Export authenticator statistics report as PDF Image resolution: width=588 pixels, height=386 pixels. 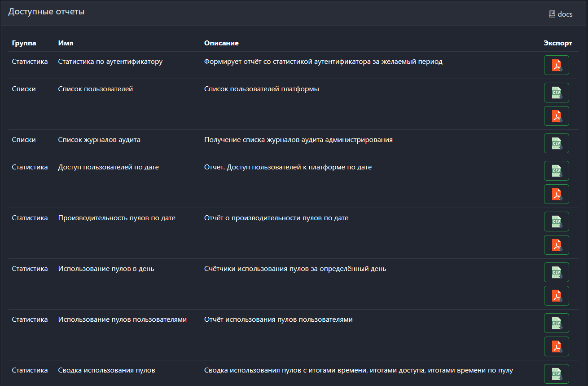click(x=556, y=65)
